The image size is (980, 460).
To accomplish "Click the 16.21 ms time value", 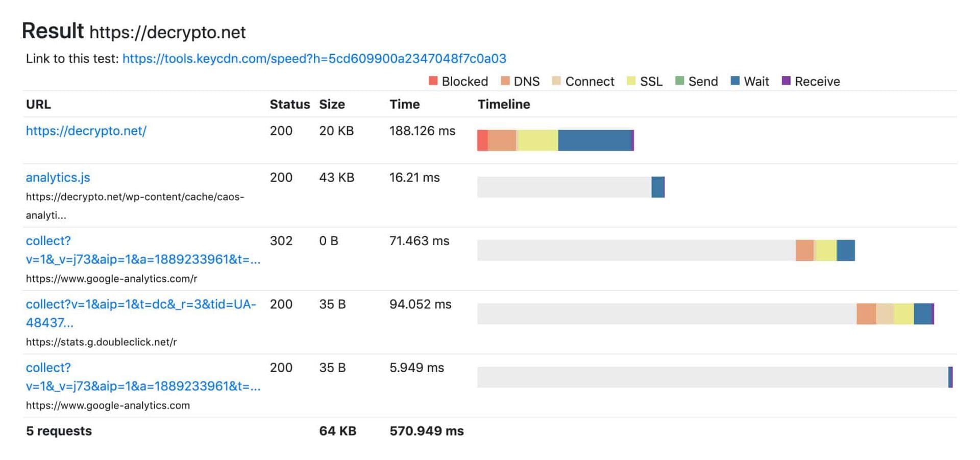I will click(414, 177).
